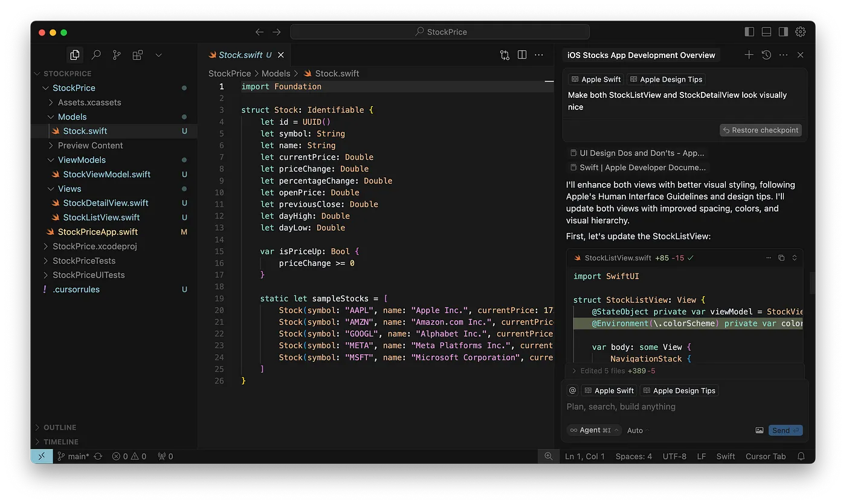Viewport: 846px width, 504px height.
Task: Open the Explorer view icon
Action: tap(75, 55)
